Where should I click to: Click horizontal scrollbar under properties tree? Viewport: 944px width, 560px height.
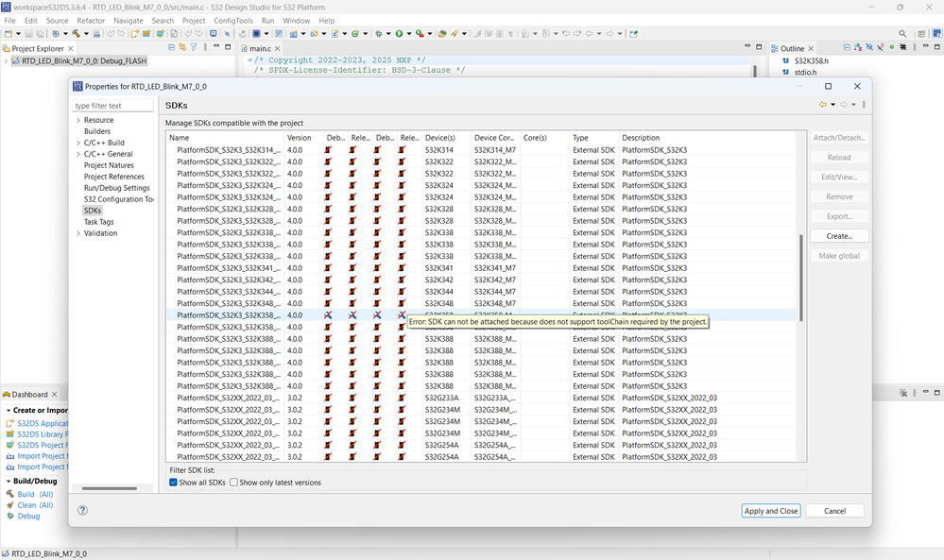[x=110, y=488]
